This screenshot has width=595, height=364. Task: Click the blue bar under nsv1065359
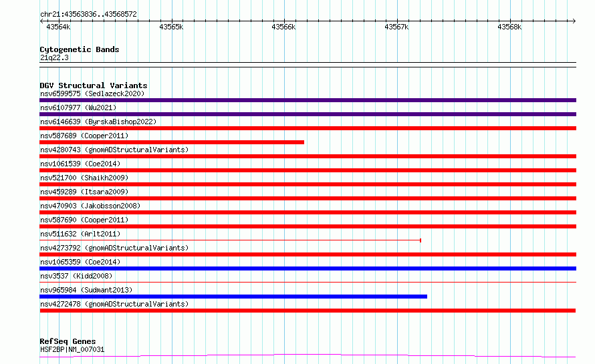pyautogui.click(x=308, y=268)
